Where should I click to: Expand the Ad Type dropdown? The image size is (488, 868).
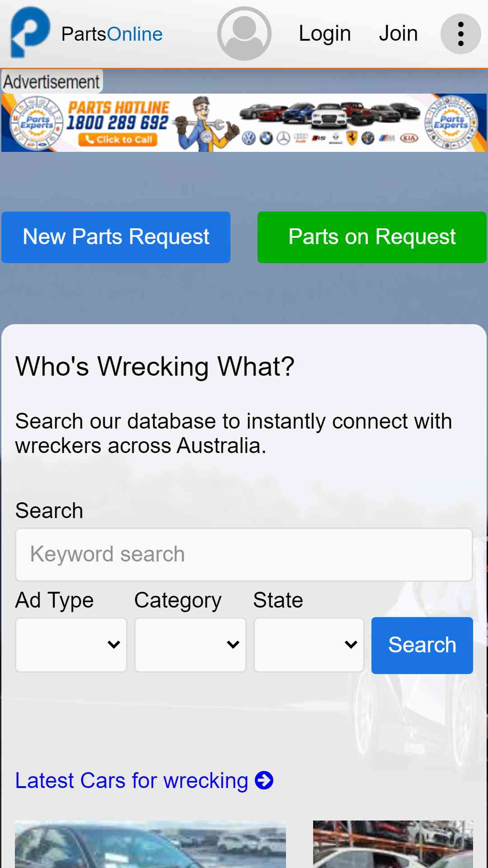coord(71,645)
